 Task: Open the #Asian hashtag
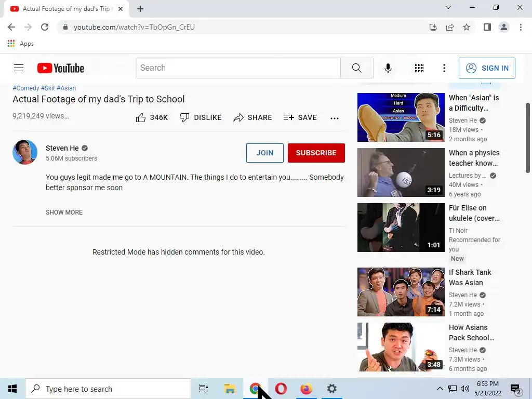tap(66, 88)
